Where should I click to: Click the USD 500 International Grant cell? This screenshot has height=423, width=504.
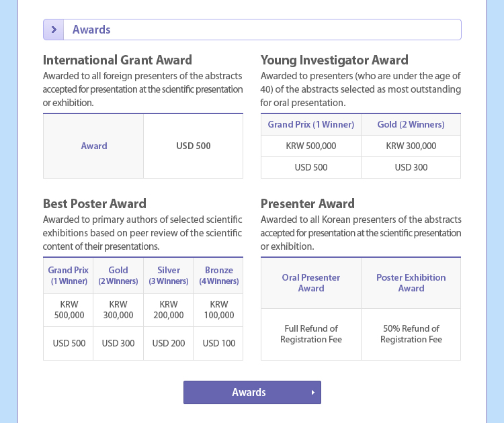(x=193, y=146)
